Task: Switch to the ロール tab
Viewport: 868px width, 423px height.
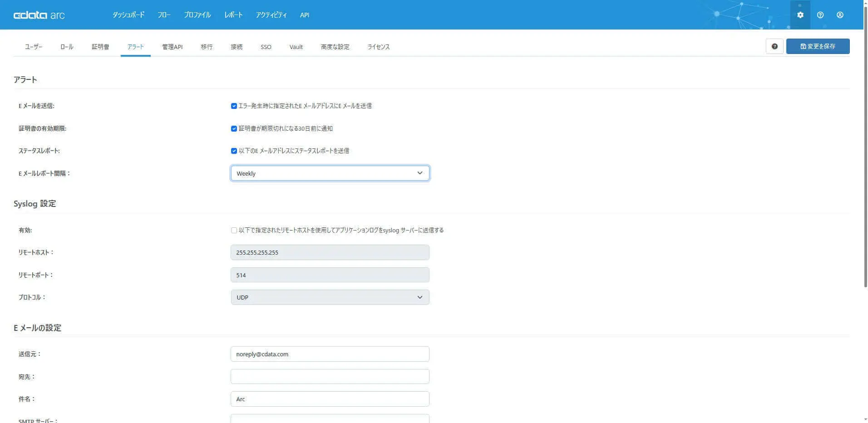Action: click(x=67, y=47)
